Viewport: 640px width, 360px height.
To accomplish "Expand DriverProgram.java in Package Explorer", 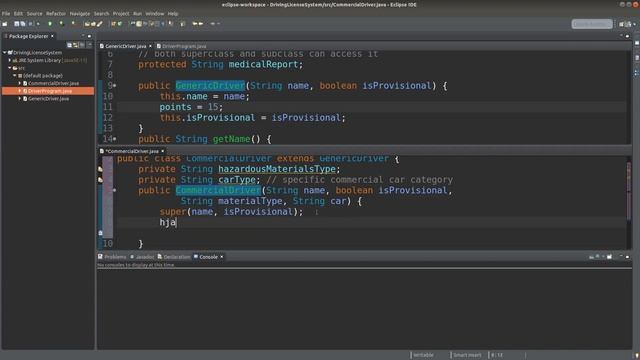I will coord(20,91).
